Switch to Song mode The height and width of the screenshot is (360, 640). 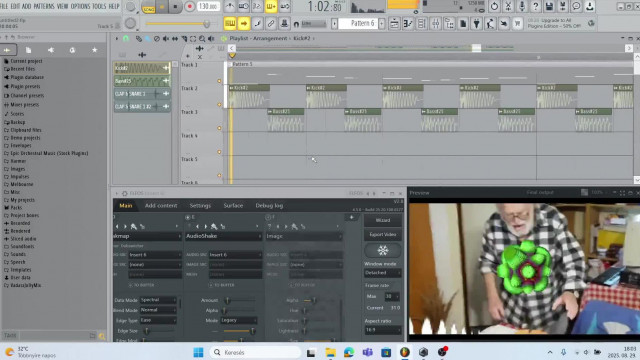click(x=148, y=7)
